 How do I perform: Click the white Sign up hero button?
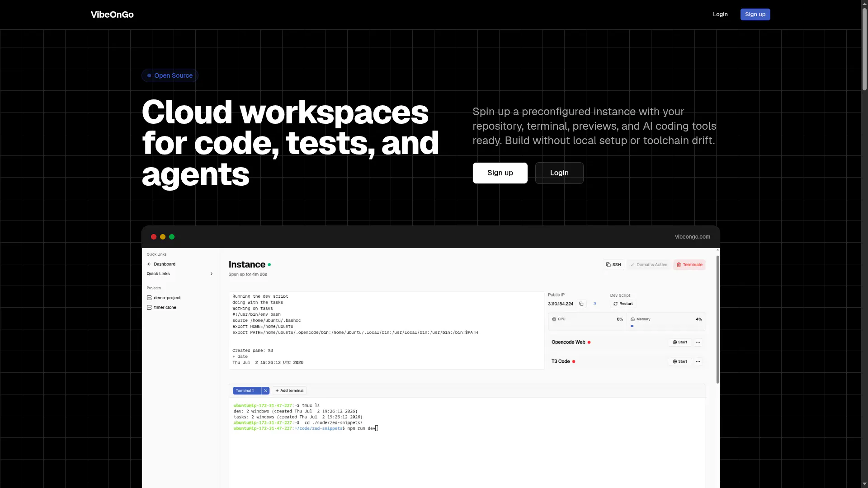[500, 173]
